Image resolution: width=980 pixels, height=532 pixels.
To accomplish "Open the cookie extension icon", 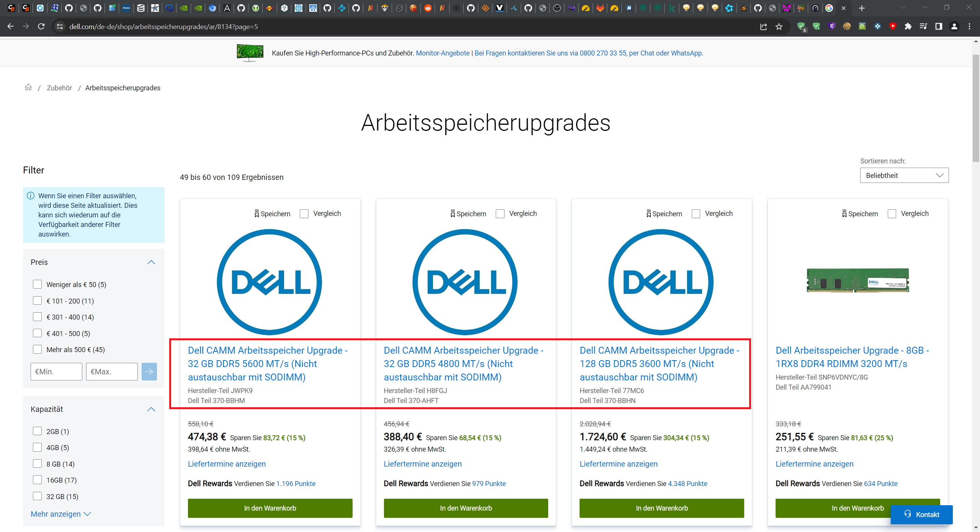I will pyautogui.click(x=847, y=26).
